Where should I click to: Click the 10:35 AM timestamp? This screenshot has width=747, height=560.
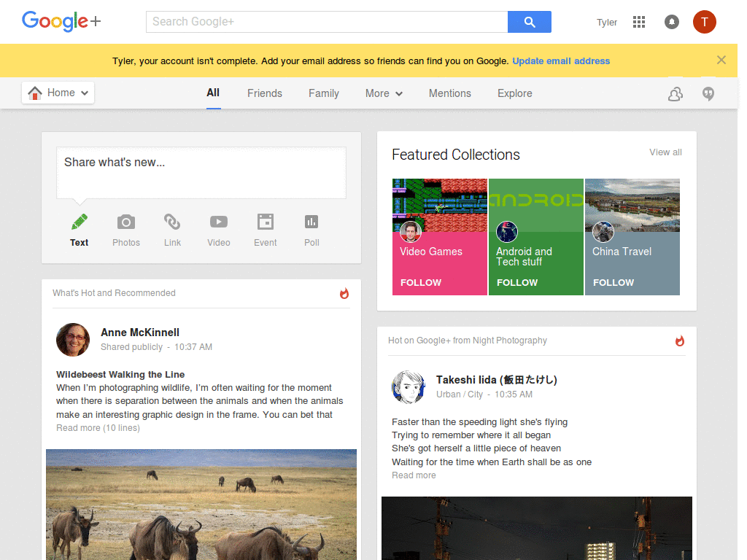pyautogui.click(x=513, y=394)
